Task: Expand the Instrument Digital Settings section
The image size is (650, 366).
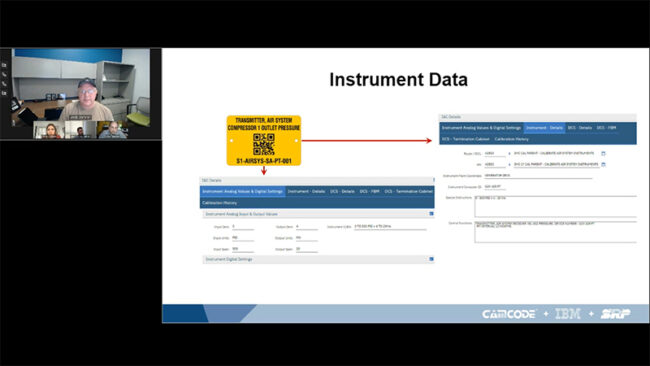Action: click(318, 259)
